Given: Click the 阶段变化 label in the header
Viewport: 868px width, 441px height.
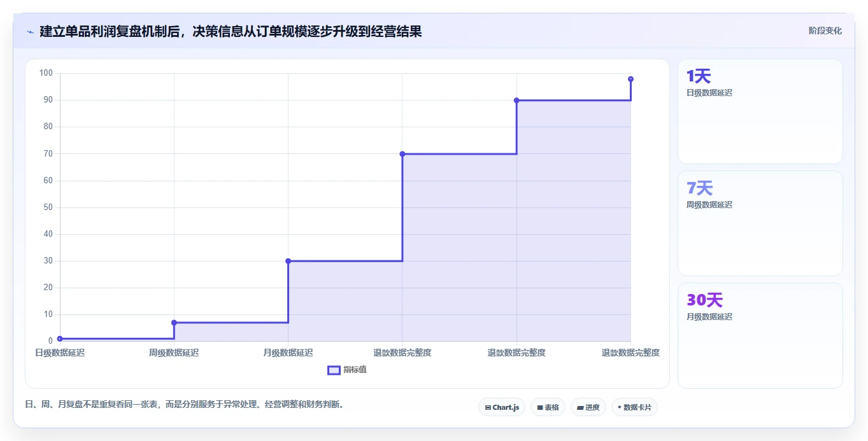Looking at the screenshot, I should 825,31.
